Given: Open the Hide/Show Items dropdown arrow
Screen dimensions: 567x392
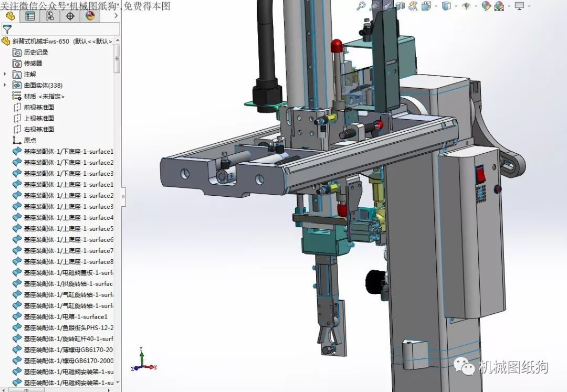Looking at the screenshot, I should tap(476, 6).
